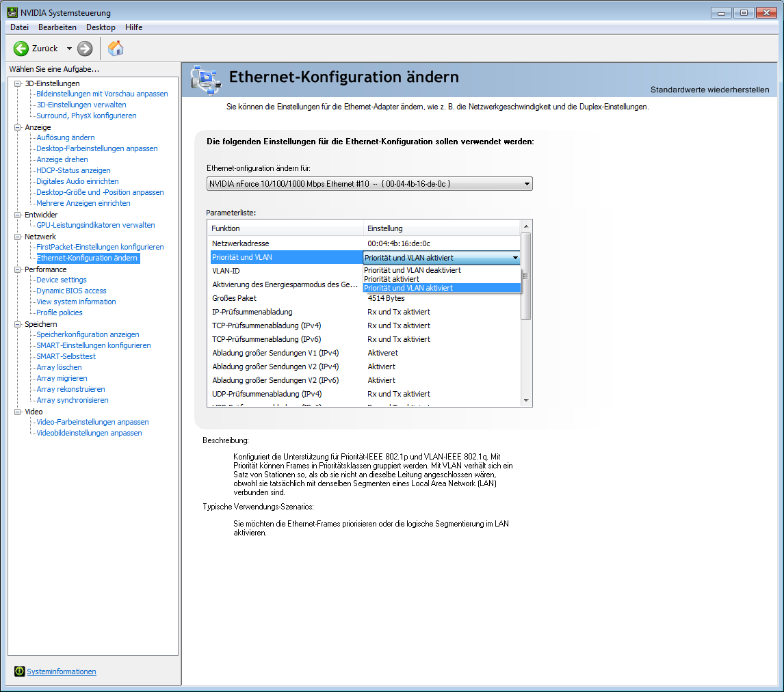This screenshot has width=784, height=692.
Task: Open SMART-Selbsttest
Action: tap(66, 356)
